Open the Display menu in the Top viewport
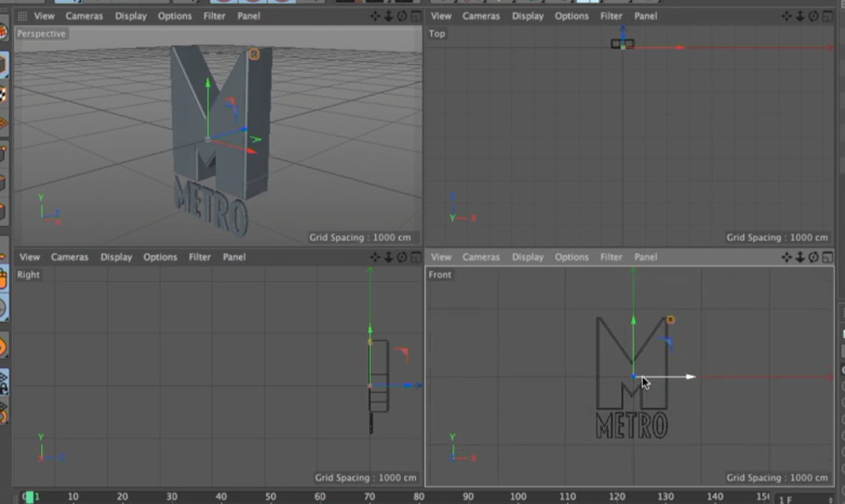The height and width of the screenshot is (504, 845). tap(528, 16)
